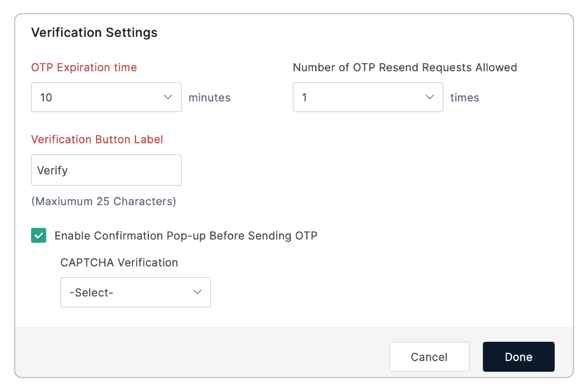Click the 'times' unit text
The height and width of the screenshot is (391, 588).
point(465,98)
